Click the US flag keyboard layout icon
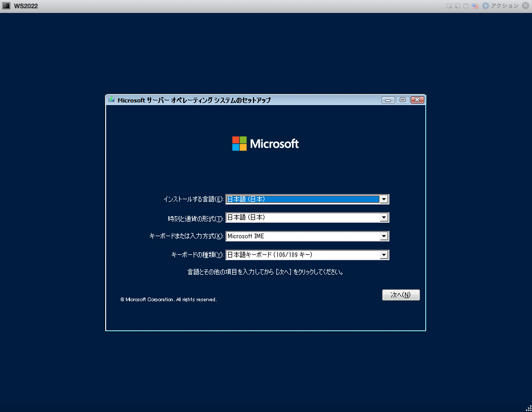Screen dimensions: 532x412 tap(475, 6)
